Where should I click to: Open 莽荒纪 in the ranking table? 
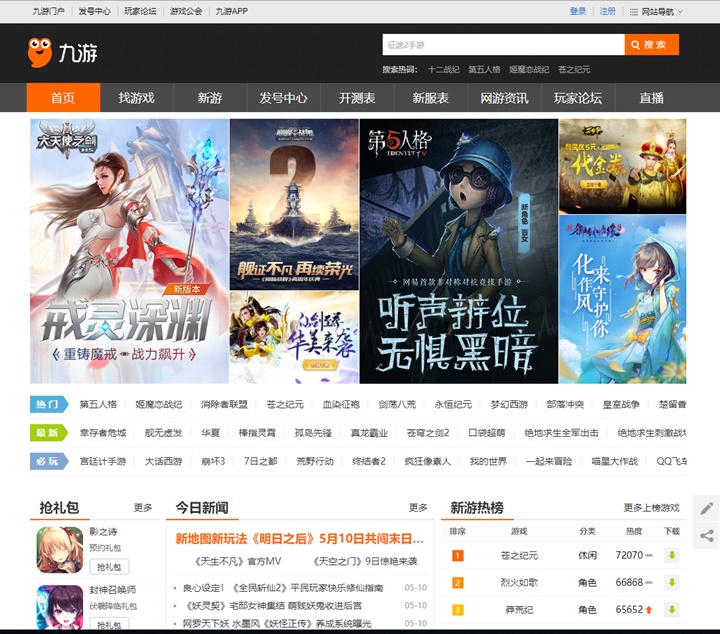[519, 610]
